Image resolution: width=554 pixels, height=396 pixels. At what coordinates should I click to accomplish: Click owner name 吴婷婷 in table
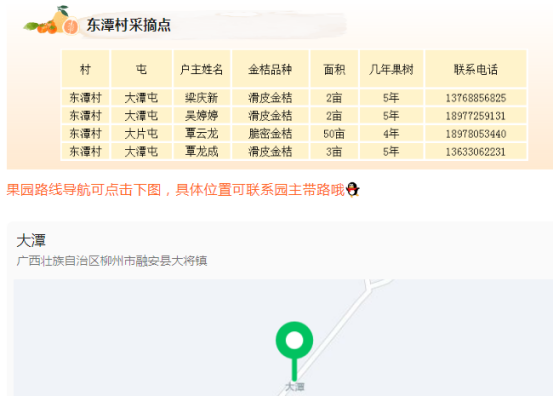pos(201,116)
